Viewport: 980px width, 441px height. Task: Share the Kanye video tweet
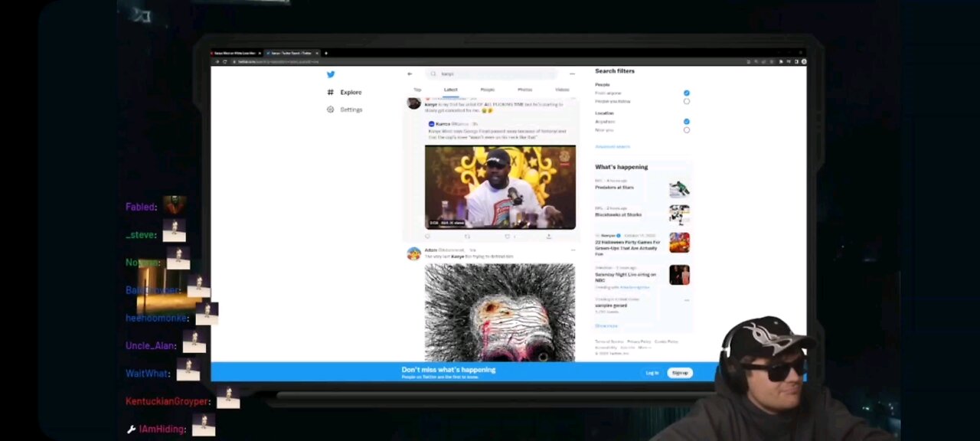tap(548, 237)
